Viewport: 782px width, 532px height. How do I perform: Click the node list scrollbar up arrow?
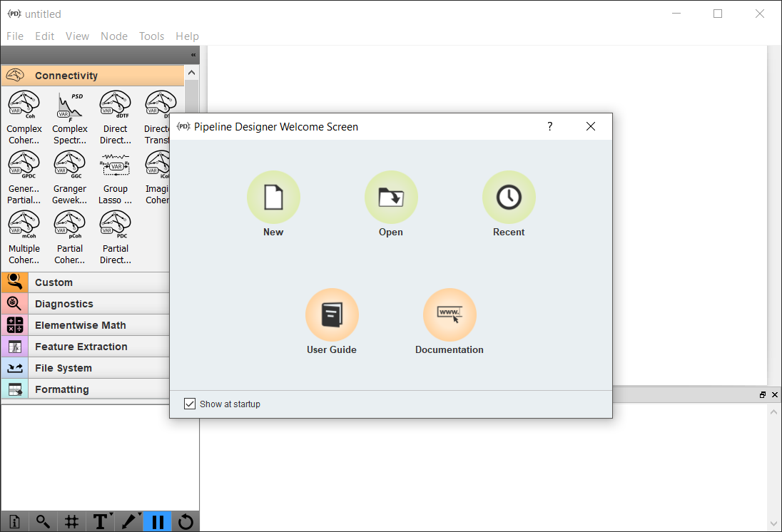coord(192,72)
